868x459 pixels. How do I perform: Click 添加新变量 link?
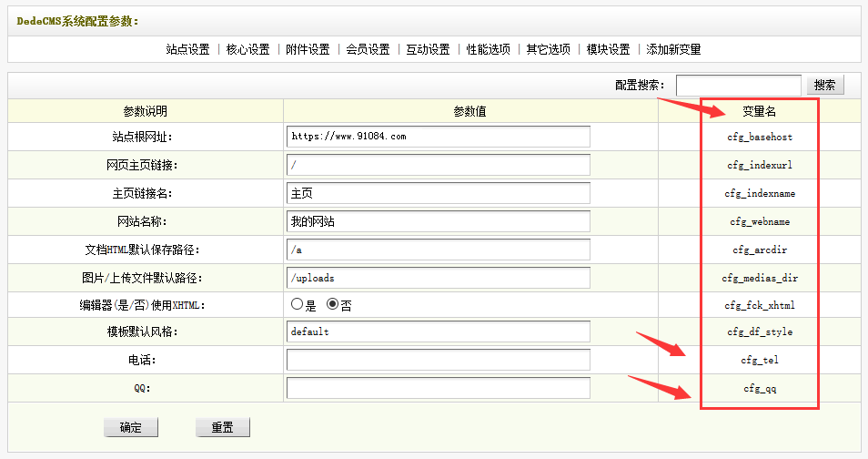tap(674, 49)
